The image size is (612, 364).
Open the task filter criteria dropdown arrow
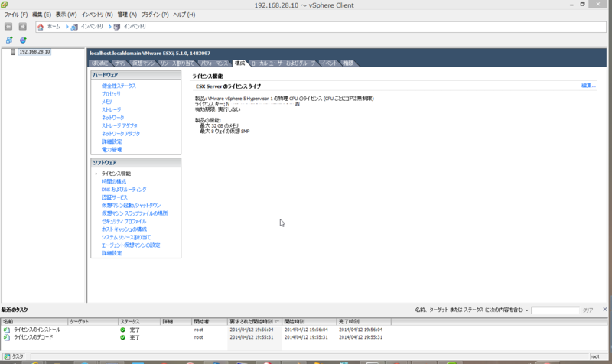[x=526, y=310]
